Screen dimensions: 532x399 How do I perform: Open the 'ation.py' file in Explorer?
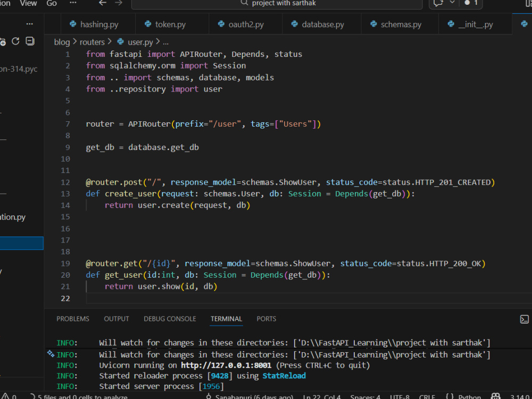13,217
